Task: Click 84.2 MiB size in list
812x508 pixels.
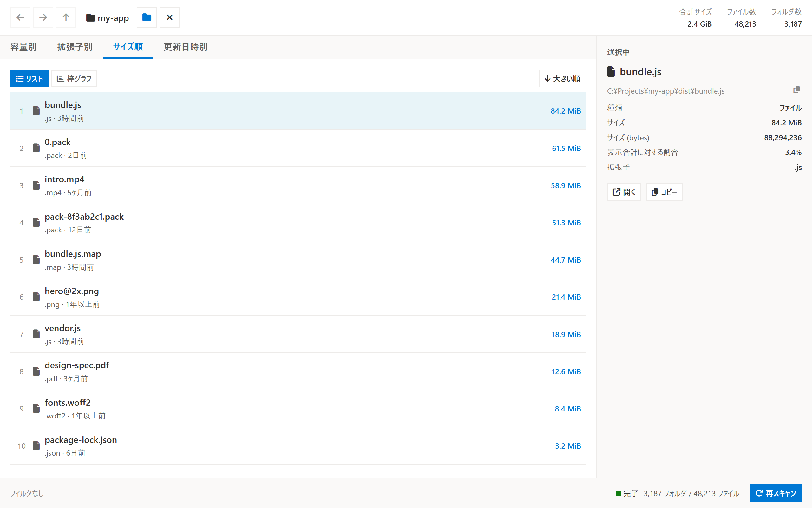Action: [x=566, y=111]
